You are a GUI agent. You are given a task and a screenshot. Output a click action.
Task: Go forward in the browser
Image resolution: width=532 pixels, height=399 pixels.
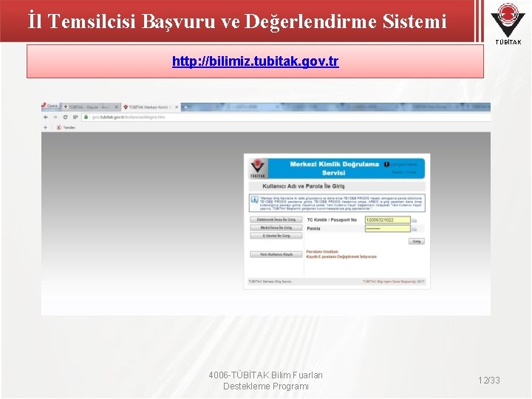pyautogui.click(x=55, y=117)
